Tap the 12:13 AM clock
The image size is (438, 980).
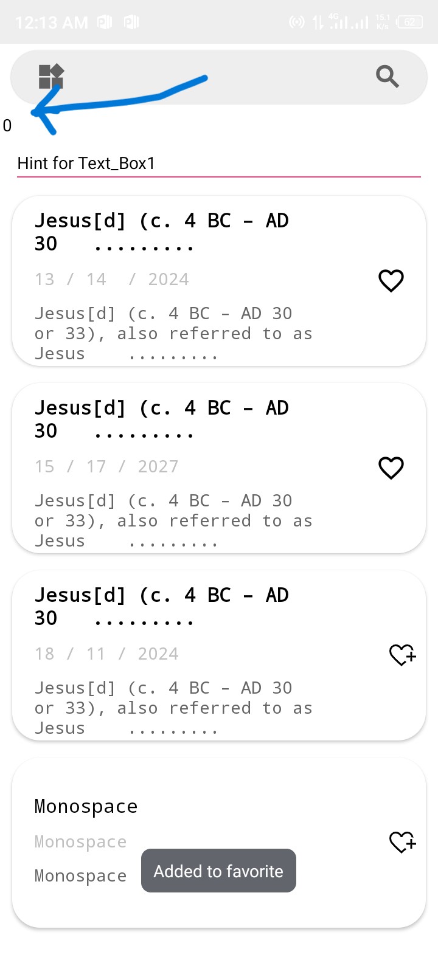tap(51, 22)
